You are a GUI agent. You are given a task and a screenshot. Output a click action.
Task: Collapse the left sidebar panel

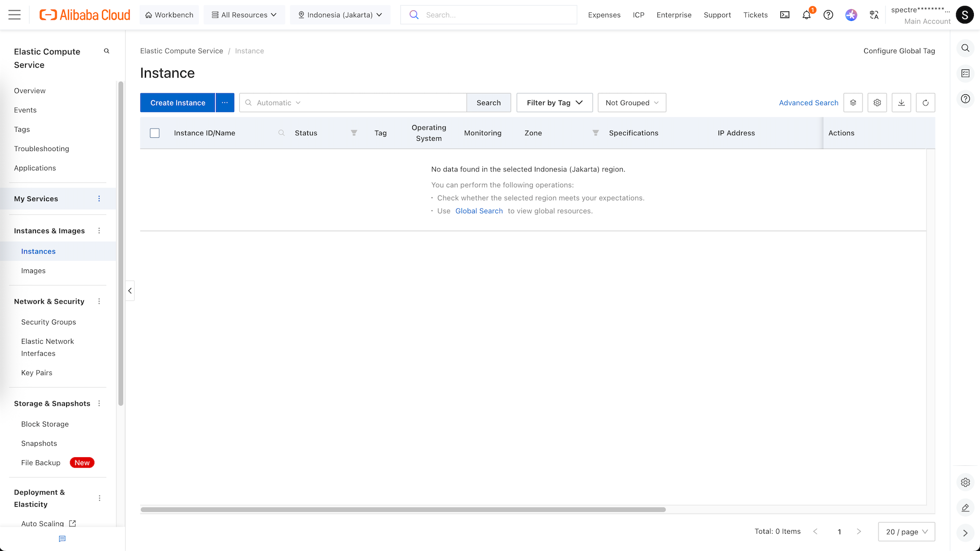130,291
